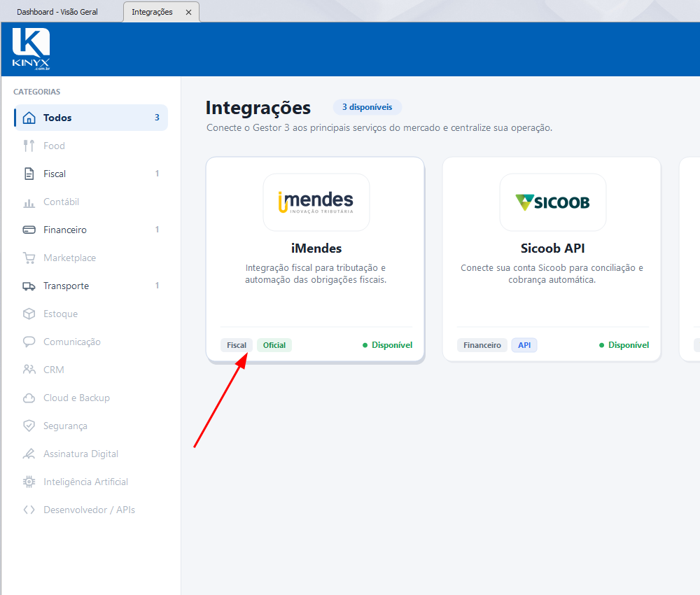Click the iMendes logo thumbnail
Screen dimensions: 700x595
click(316, 202)
